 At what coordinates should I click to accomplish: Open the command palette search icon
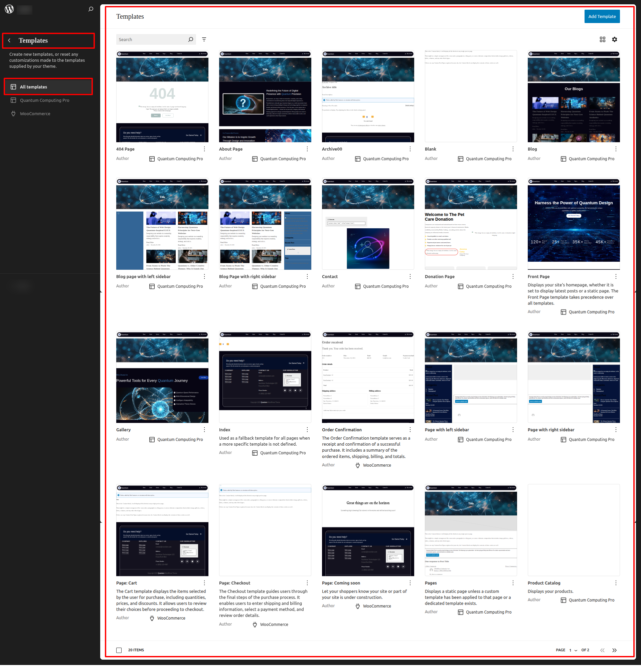(x=91, y=9)
